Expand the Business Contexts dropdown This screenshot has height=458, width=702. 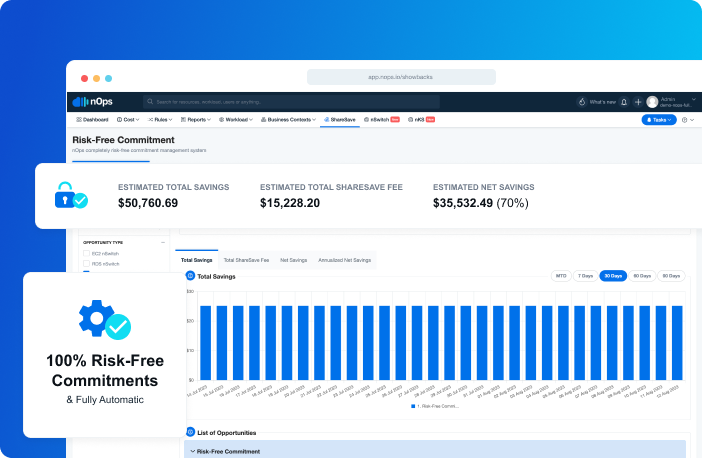[288, 120]
